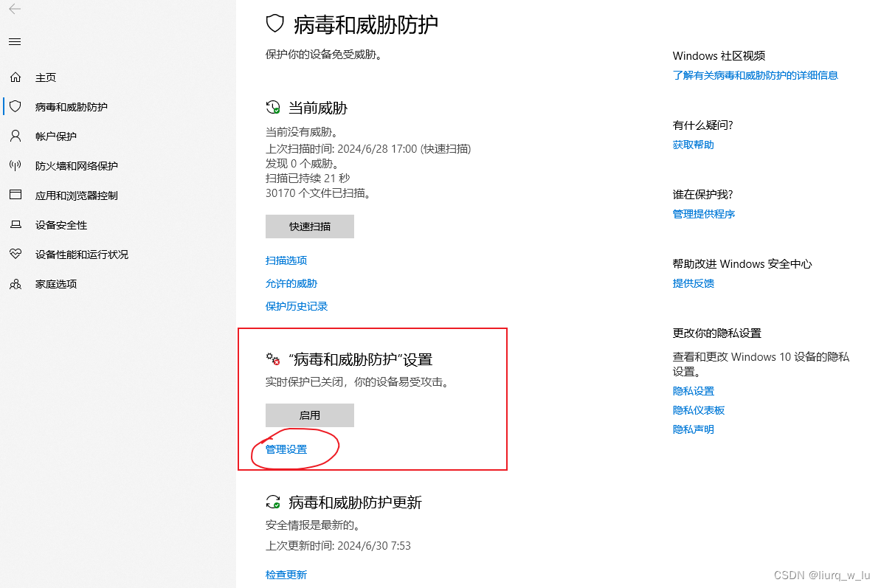
Task: Open 允许的威胁 link
Action: tap(291, 283)
